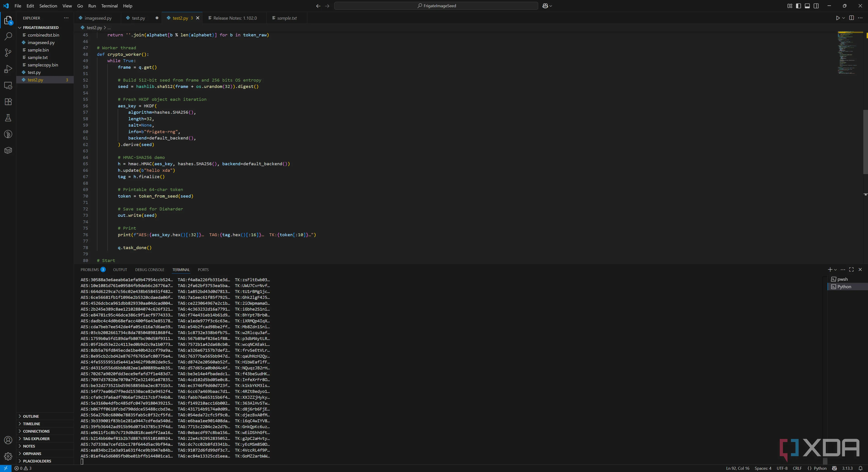Open the Explorer view in activity bar

8,21
